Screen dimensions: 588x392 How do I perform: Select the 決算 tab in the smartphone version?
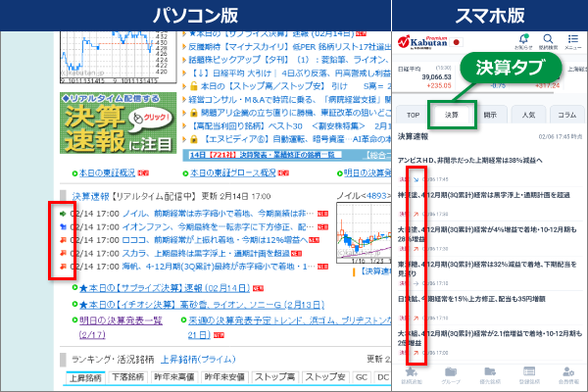pyautogui.click(x=452, y=115)
